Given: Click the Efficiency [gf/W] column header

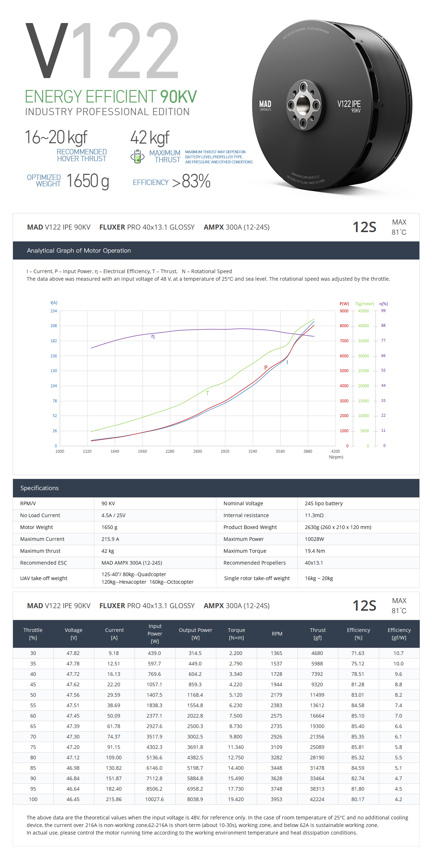Looking at the screenshot, I should point(399,634).
